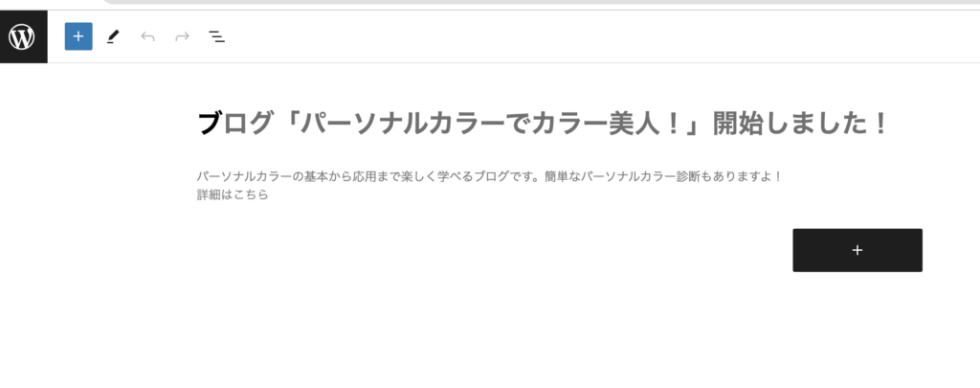Undo the last change with the left arrow icon
980x388 pixels.
point(147,36)
